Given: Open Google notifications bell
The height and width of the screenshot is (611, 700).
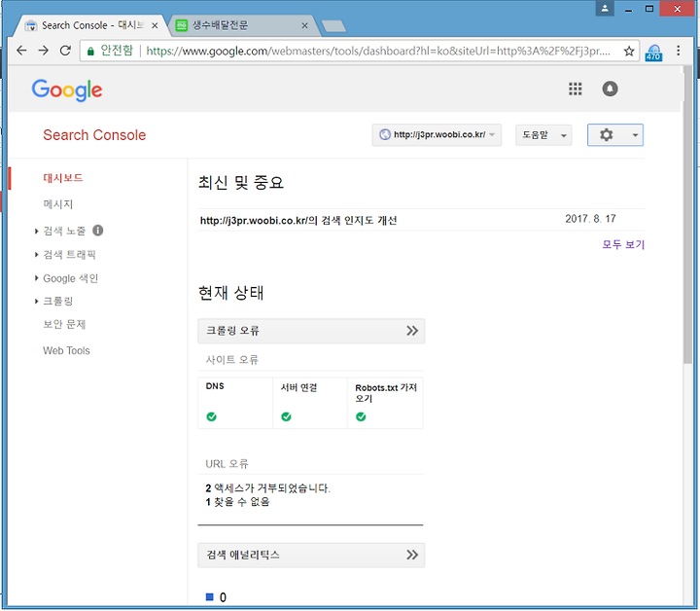Looking at the screenshot, I should pyautogui.click(x=610, y=89).
